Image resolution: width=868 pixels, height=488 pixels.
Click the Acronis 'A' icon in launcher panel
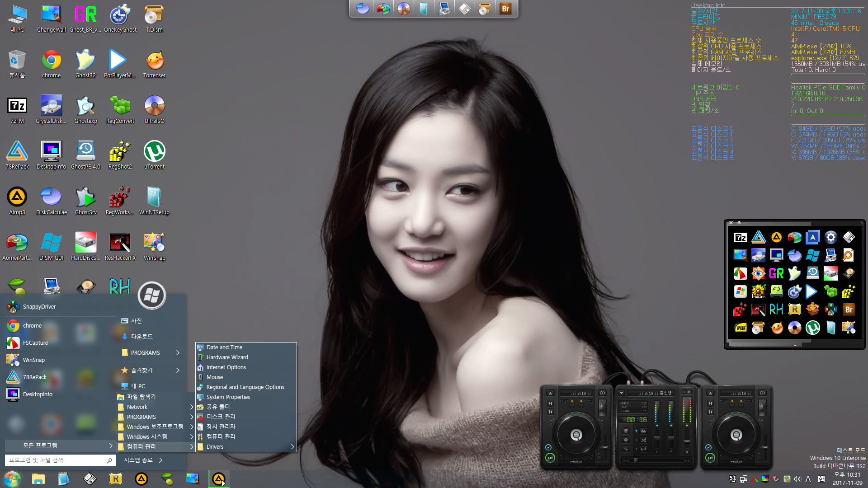coord(812,237)
